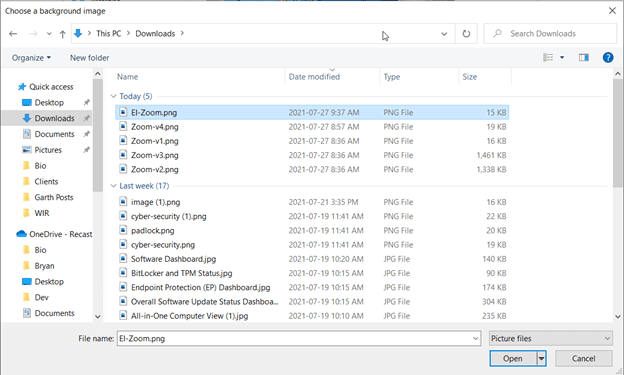Open the Bryan folder under OneDrive
This screenshot has height=375, width=624.
pyautogui.click(x=44, y=266)
